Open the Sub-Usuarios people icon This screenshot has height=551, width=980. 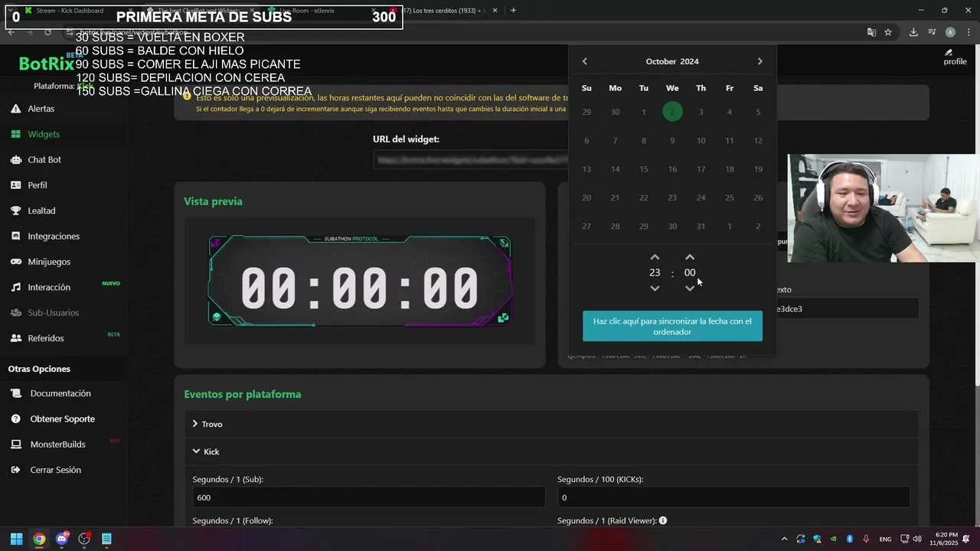click(x=15, y=313)
